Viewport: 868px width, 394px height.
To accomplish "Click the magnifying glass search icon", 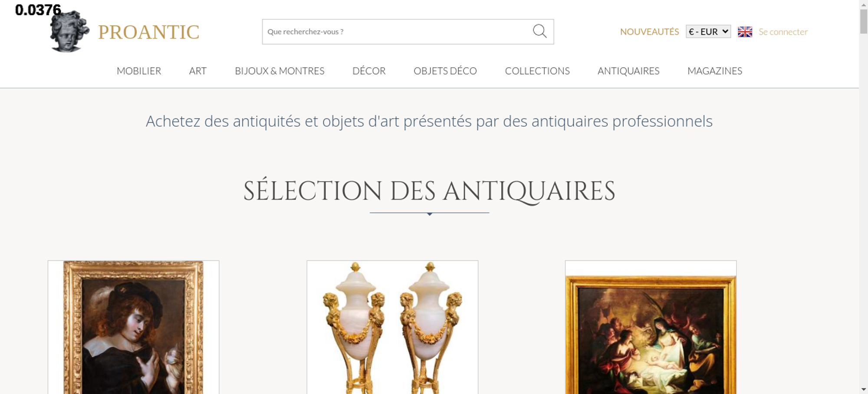I will coord(539,31).
